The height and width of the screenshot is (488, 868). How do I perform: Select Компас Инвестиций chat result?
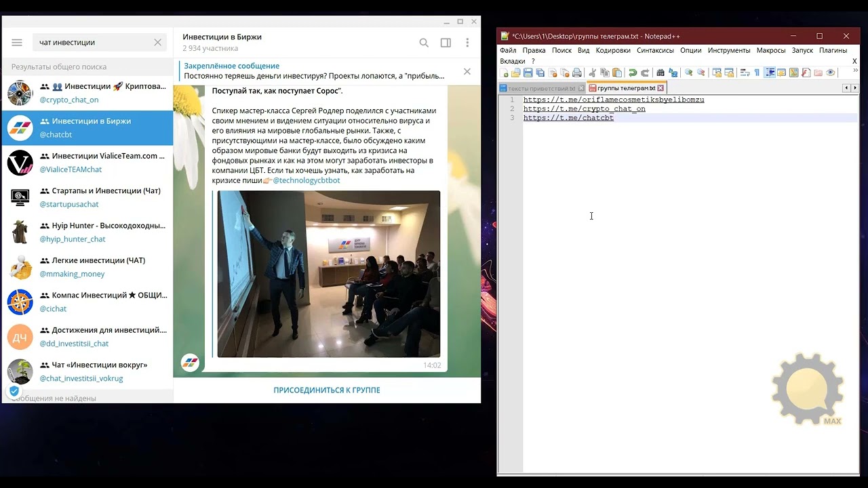(87, 302)
